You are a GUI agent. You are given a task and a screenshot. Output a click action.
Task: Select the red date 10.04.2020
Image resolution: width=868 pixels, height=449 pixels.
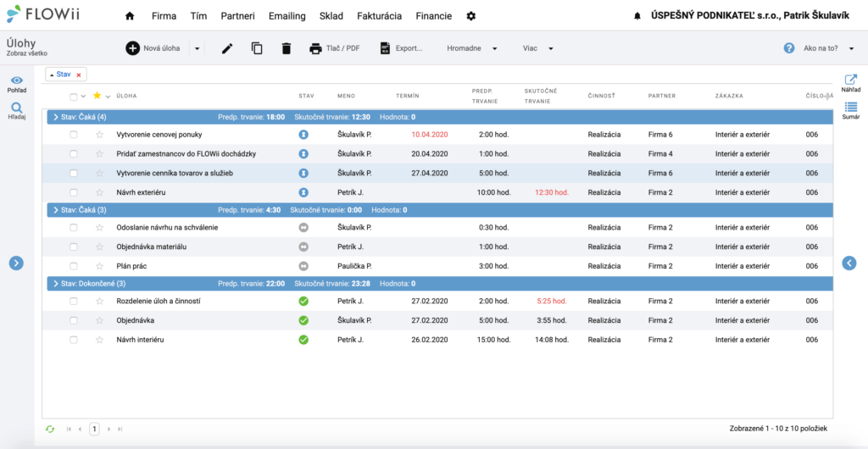[x=430, y=135]
